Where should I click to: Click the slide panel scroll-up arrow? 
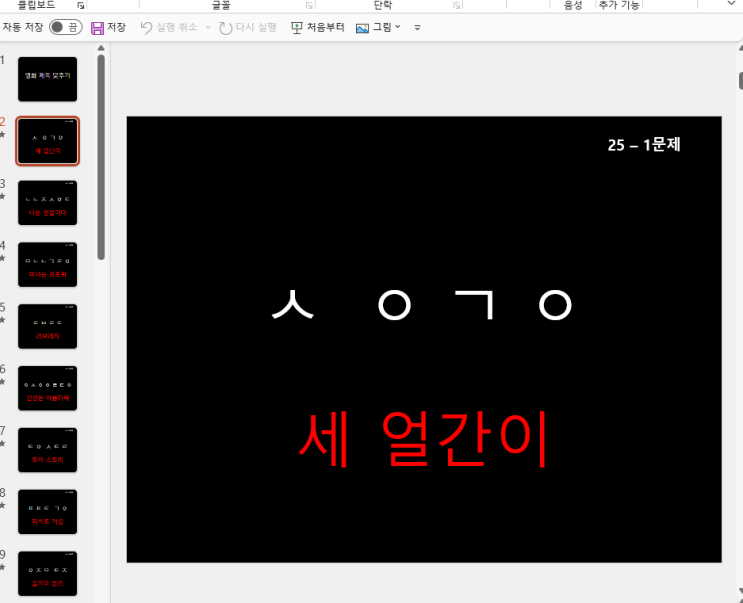[101, 48]
